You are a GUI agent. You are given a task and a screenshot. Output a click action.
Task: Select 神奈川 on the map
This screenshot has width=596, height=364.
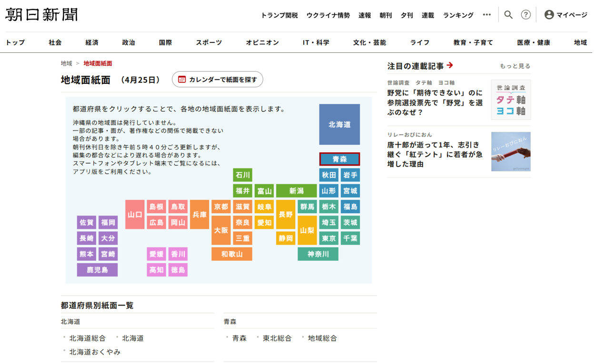[320, 256]
